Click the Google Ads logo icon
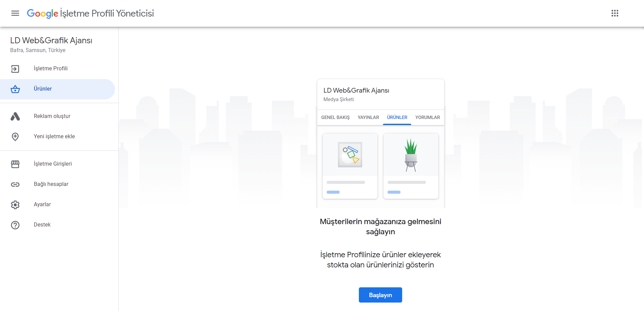644x311 pixels. coord(15,117)
